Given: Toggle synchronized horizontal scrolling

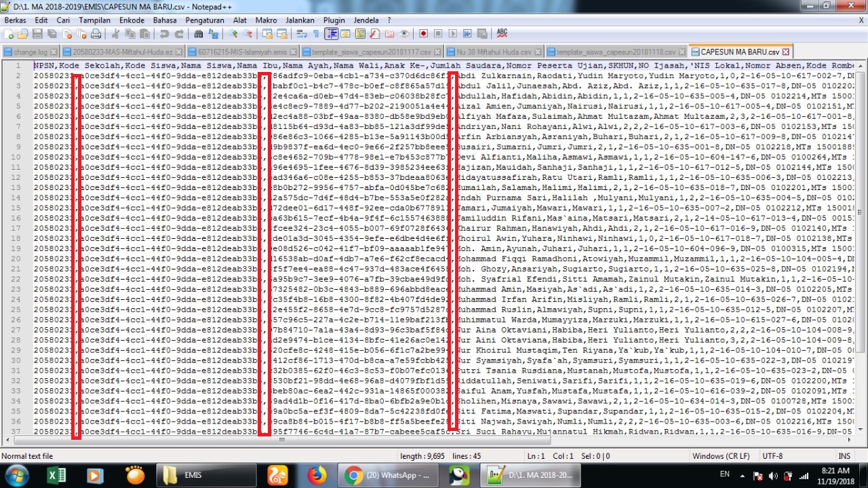Looking at the screenshot, I should coord(281,34).
